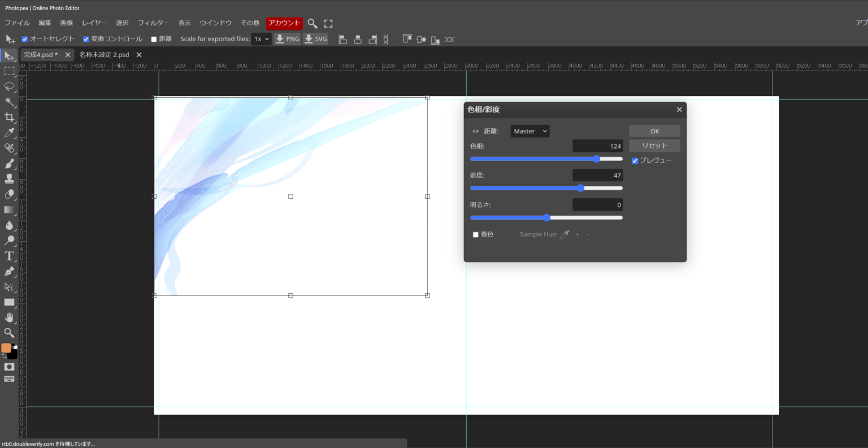Choose the Eyedropper tool in the toolbar
868x448 pixels.
pyautogui.click(x=10, y=133)
